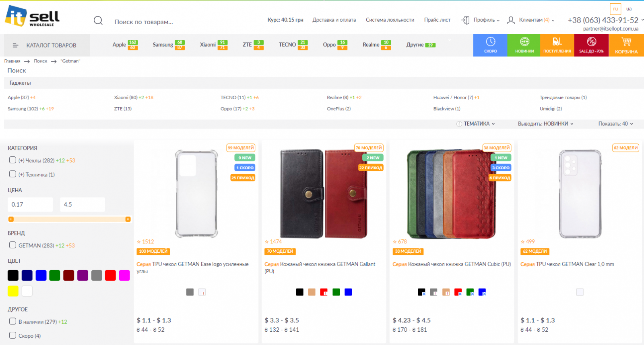644x345 pixels.
Task: Open the Доставка и оплата link
Action: 334,20
